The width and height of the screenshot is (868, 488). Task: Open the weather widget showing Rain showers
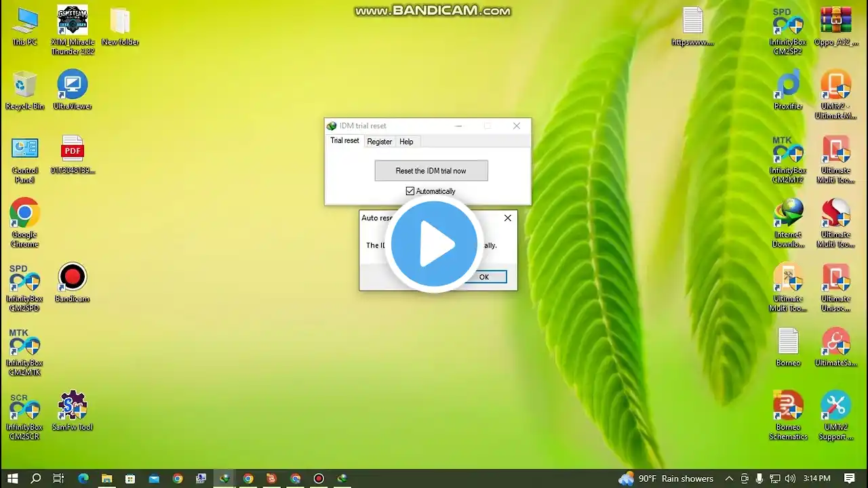pyautogui.click(x=666, y=479)
